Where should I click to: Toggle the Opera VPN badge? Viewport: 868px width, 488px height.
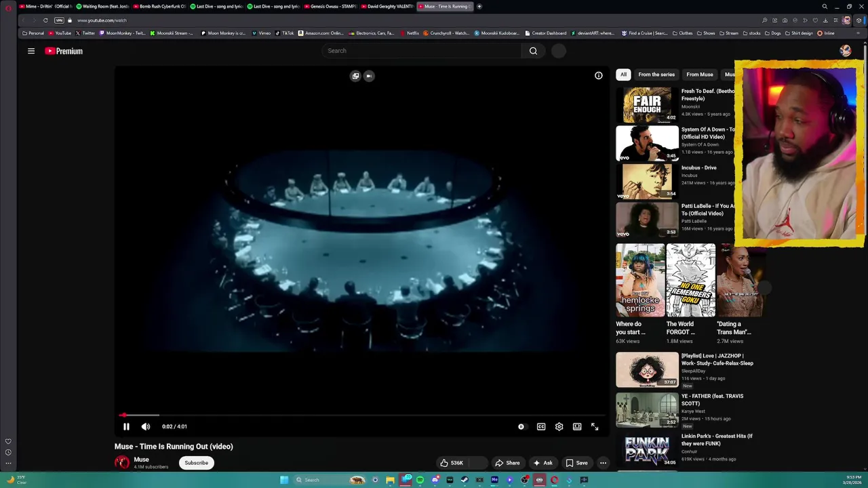click(x=59, y=20)
